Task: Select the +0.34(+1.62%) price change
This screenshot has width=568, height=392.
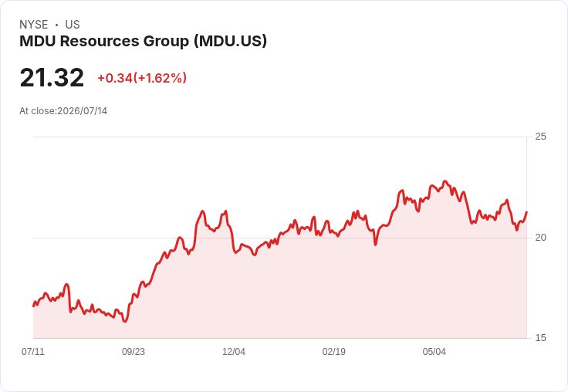Action: pyautogui.click(x=142, y=78)
